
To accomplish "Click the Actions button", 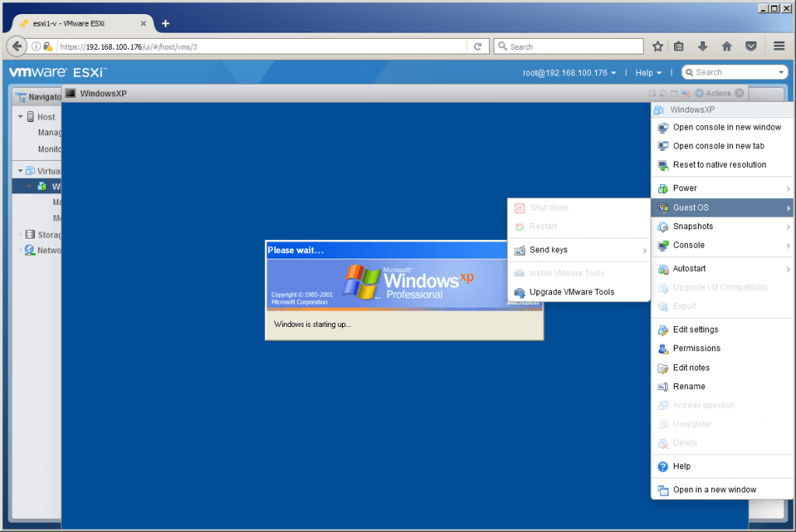I will (x=713, y=93).
